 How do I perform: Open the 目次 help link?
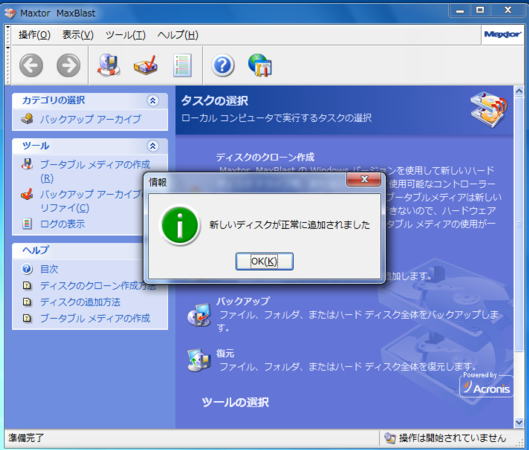pyautogui.click(x=49, y=269)
